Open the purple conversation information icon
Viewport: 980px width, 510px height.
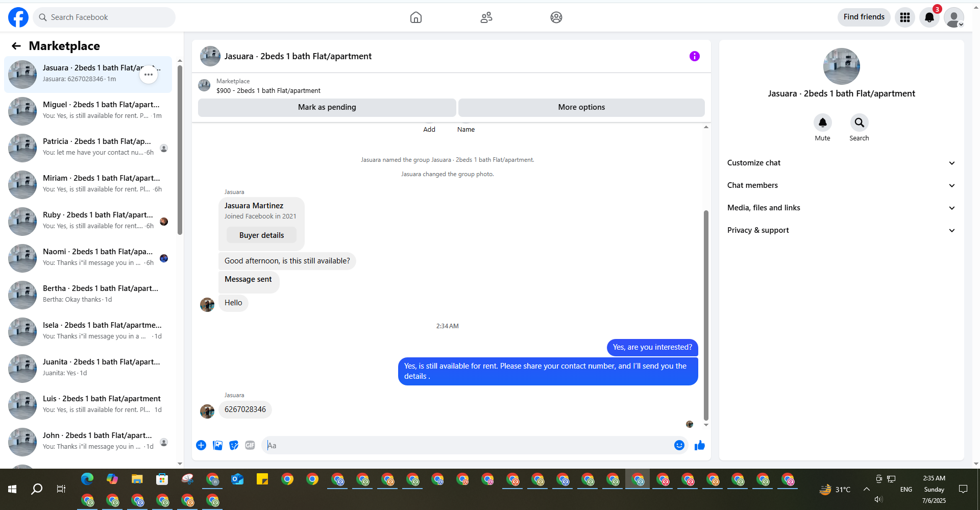(695, 56)
